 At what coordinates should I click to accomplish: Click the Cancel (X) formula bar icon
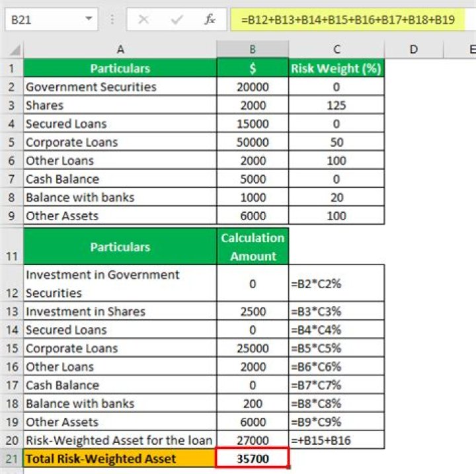pyautogui.click(x=143, y=20)
